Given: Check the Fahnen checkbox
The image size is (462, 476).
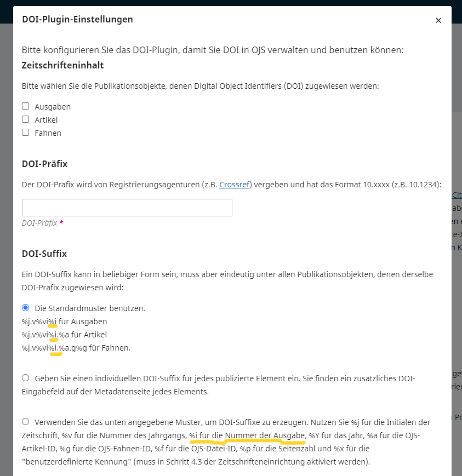Looking at the screenshot, I should [x=25, y=133].
